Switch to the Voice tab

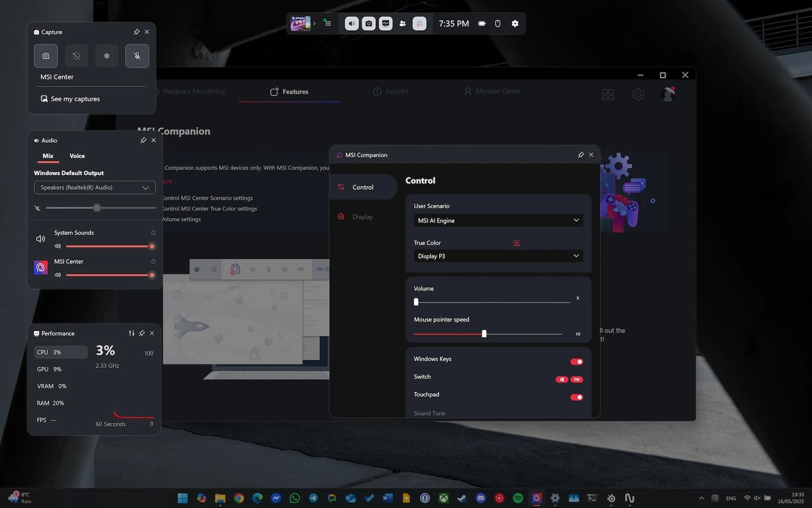pos(77,156)
